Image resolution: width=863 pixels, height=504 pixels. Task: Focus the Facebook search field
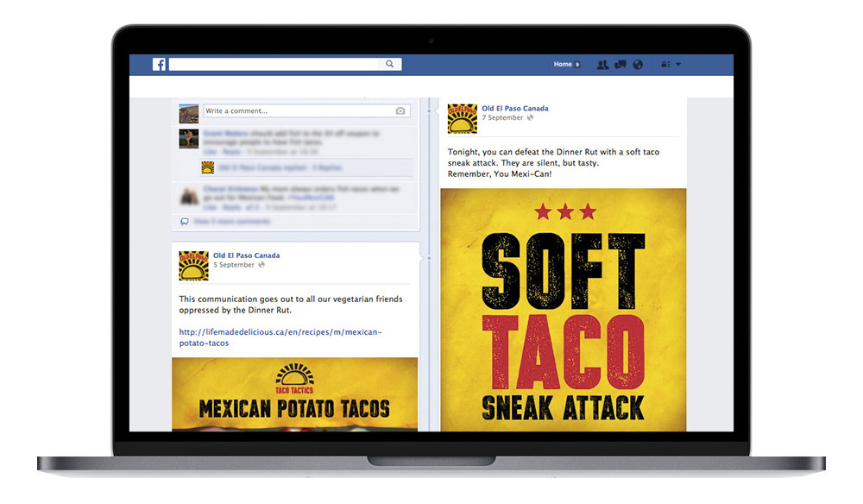(285, 65)
